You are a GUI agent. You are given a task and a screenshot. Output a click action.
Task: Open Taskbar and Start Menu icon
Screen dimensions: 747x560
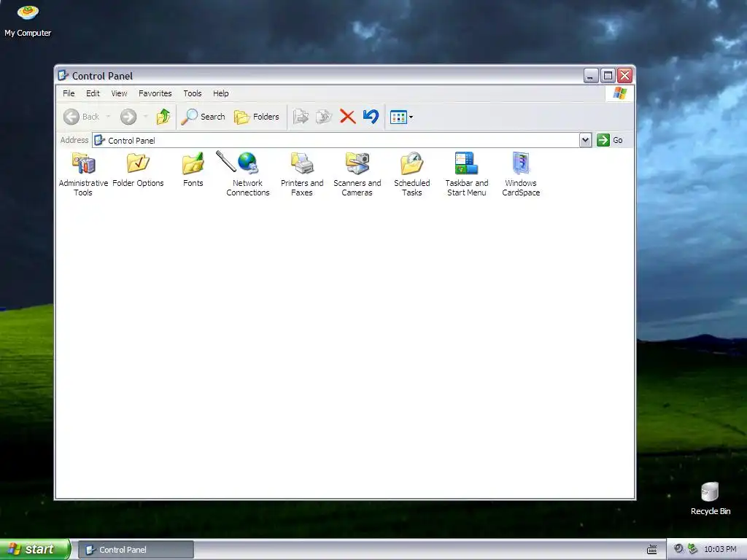466,163
